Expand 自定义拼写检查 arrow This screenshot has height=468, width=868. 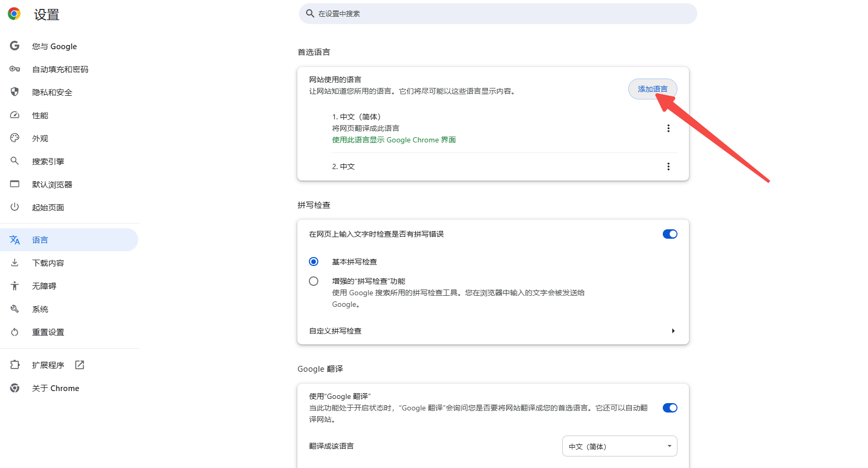(673, 331)
